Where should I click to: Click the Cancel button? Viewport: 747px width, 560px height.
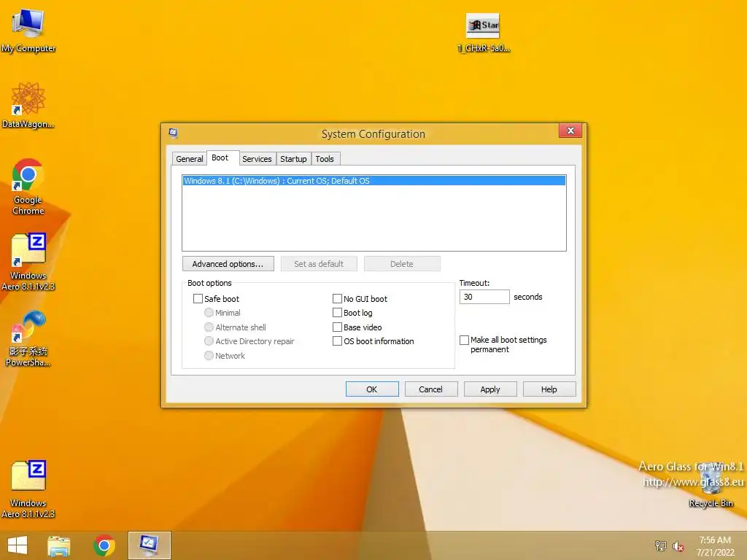pyautogui.click(x=430, y=389)
